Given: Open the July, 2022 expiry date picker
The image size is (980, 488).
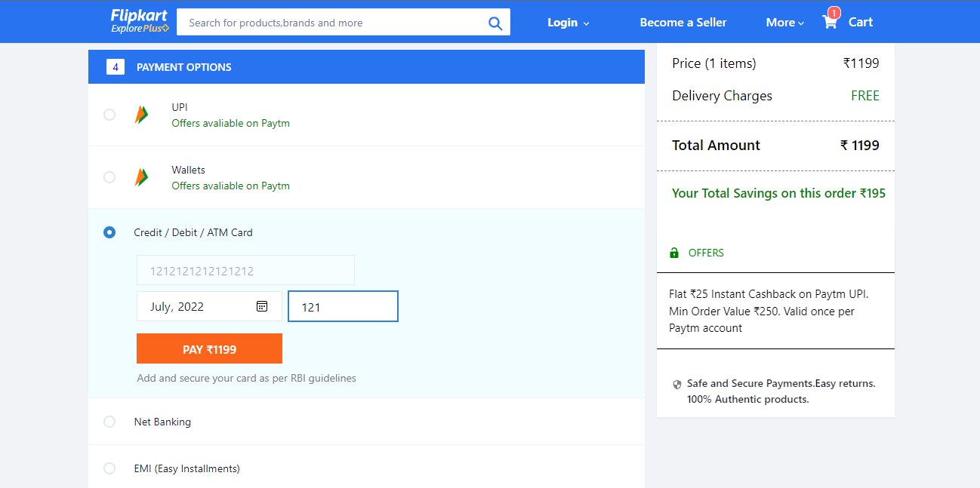Looking at the screenshot, I should pos(209,306).
